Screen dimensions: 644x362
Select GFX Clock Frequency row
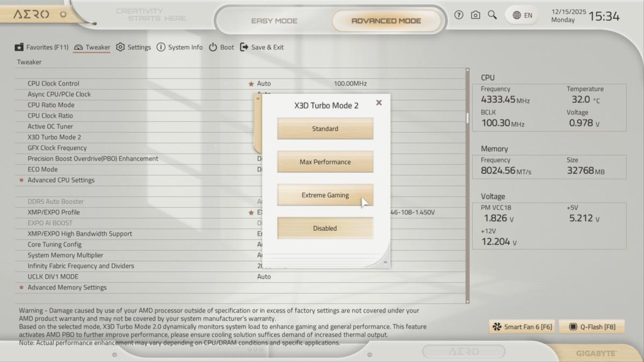pyautogui.click(x=240, y=148)
